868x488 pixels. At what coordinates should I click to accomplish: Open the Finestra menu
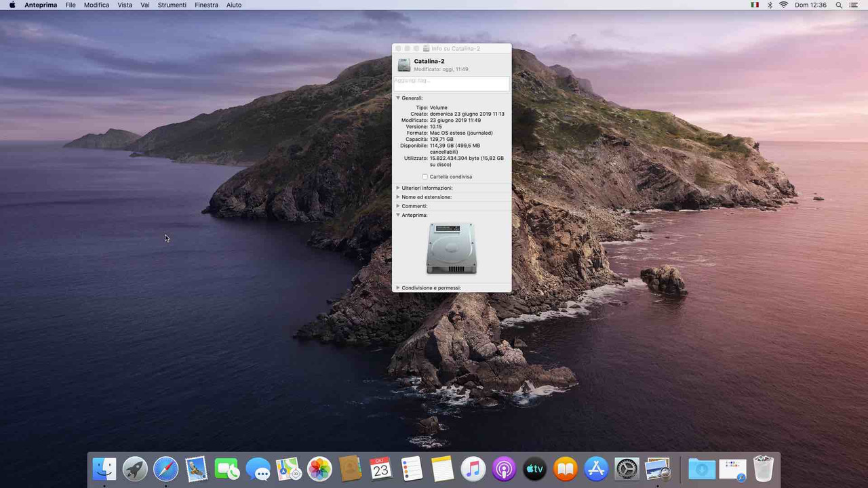click(x=206, y=5)
